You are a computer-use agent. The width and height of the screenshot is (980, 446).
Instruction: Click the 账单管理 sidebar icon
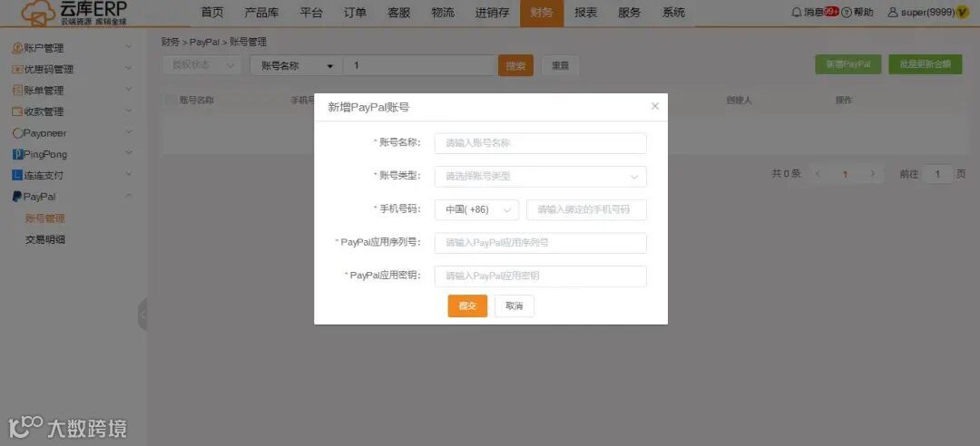tap(17, 91)
